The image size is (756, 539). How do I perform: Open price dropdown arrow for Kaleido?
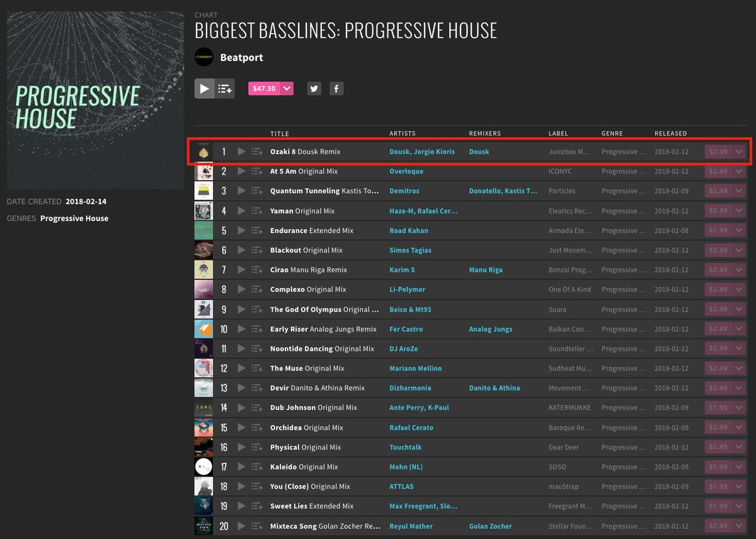tap(738, 467)
